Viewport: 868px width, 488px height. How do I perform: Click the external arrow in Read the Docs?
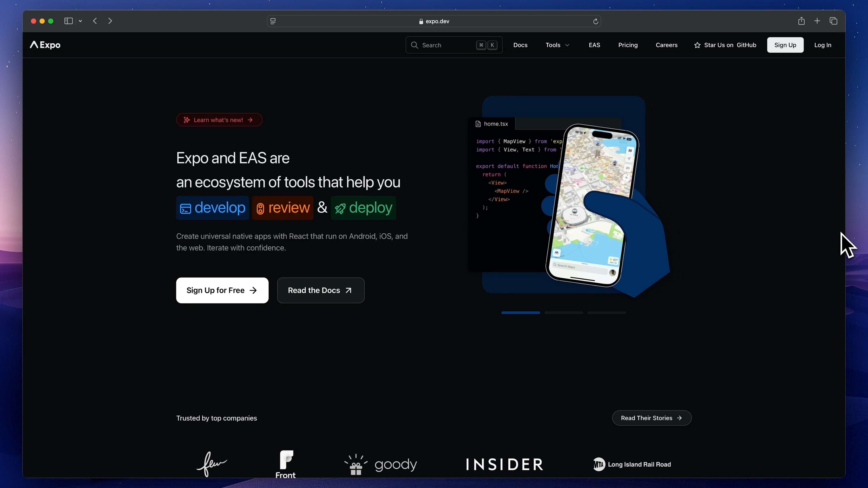(348, 290)
